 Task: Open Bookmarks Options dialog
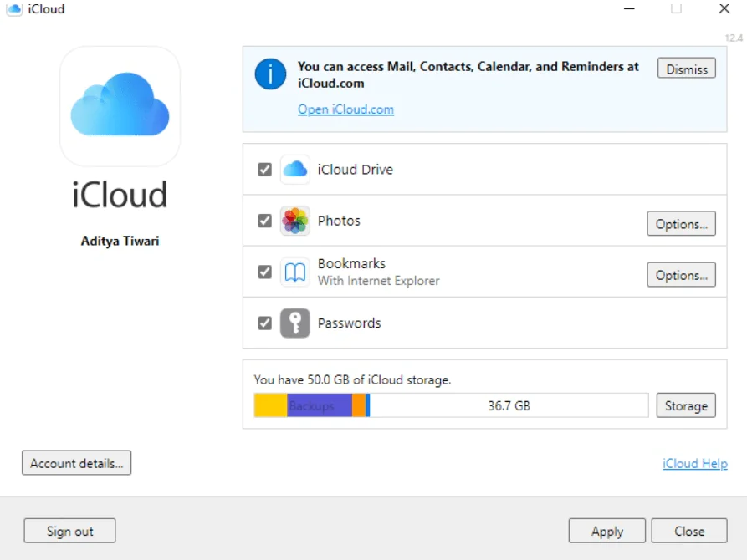[681, 274]
